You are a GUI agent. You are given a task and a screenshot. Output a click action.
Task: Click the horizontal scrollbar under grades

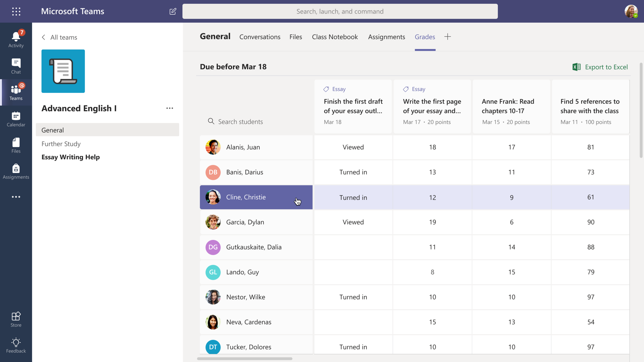coord(244,358)
